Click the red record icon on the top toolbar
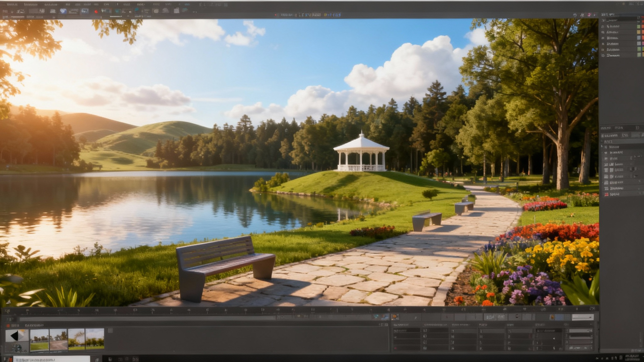644x362 pixels. pos(96,12)
